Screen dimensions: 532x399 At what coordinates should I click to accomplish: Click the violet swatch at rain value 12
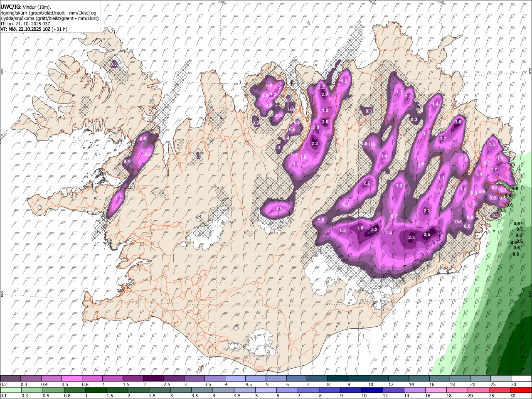tap(393, 390)
